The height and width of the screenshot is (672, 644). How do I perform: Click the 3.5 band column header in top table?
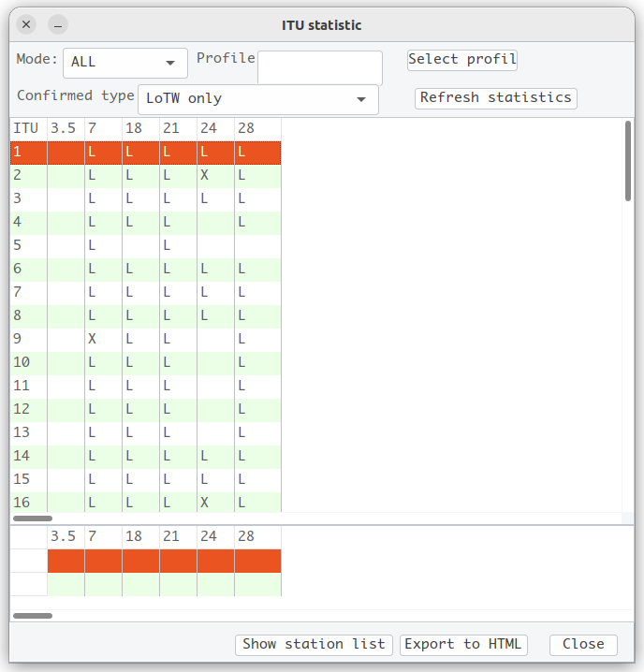tap(66, 128)
